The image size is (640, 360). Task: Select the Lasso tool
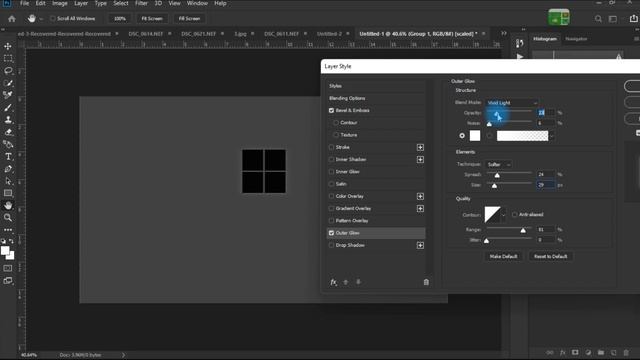coord(8,71)
